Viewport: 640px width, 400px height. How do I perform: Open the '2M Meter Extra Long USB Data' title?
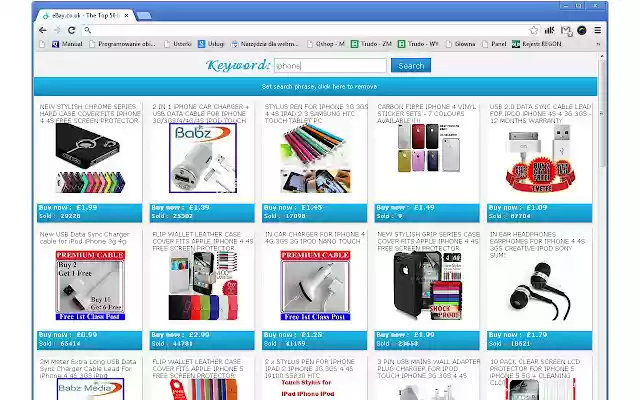tap(88, 368)
